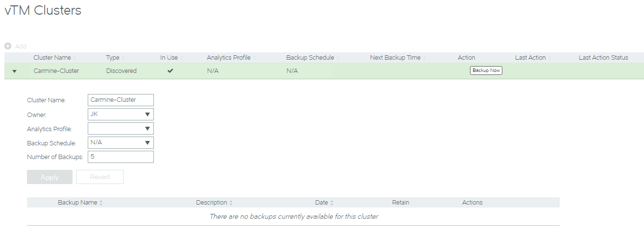Viewport: 644px width, 232px height.
Task: Click the Revert button
Action: click(x=99, y=177)
